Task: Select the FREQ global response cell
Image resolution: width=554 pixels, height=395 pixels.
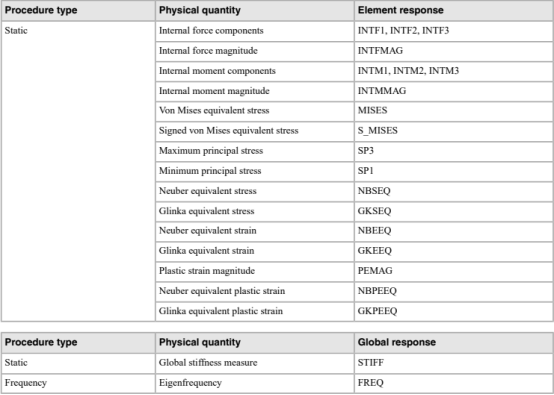Action: pyautogui.click(x=454, y=383)
